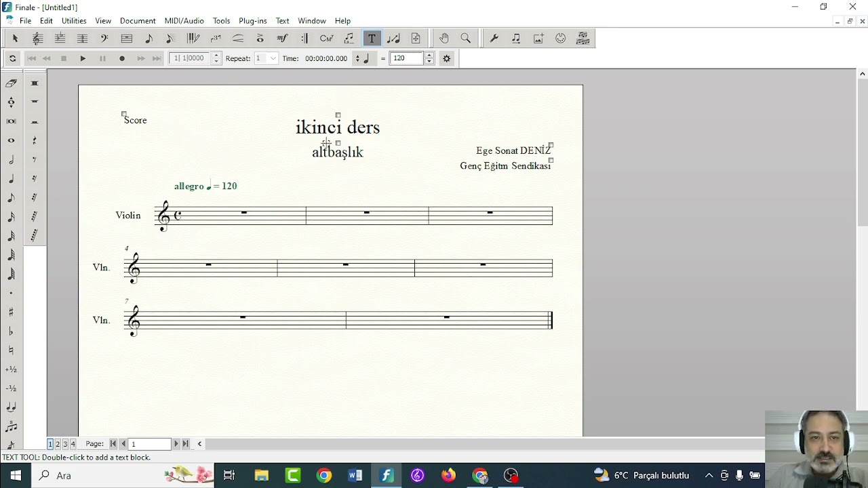This screenshot has height=488, width=868.
Task: Select the Graphics tool
Action: tap(538, 39)
